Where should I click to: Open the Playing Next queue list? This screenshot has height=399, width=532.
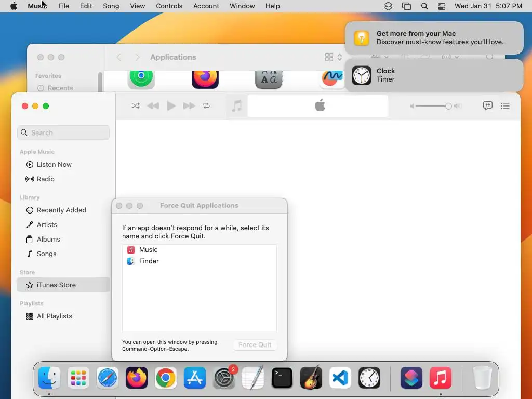click(505, 106)
